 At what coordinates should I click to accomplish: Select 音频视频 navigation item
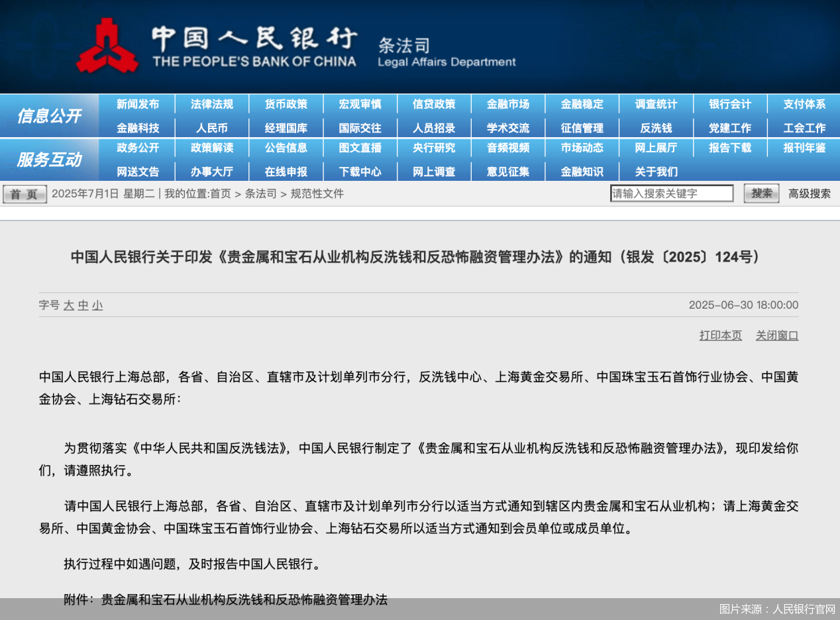(x=508, y=148)
